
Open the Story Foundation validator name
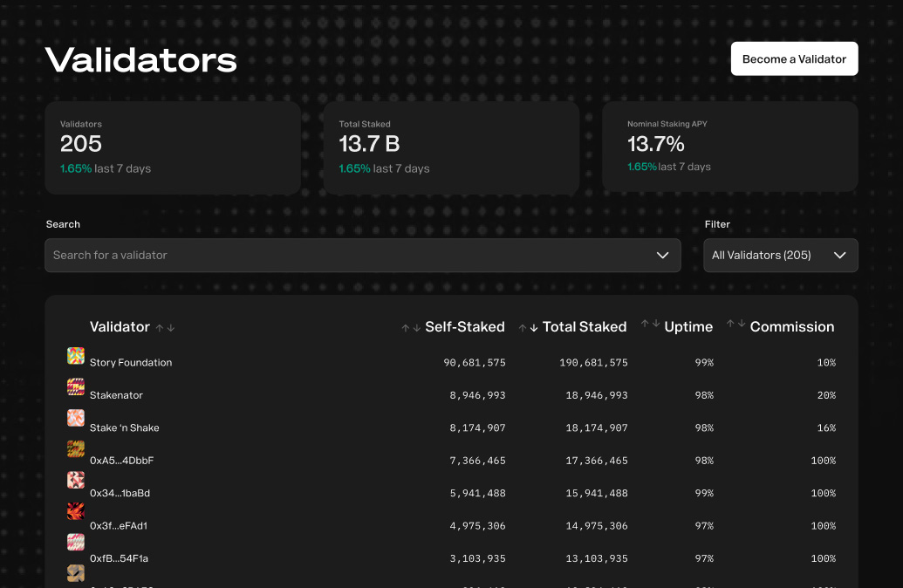131,363
